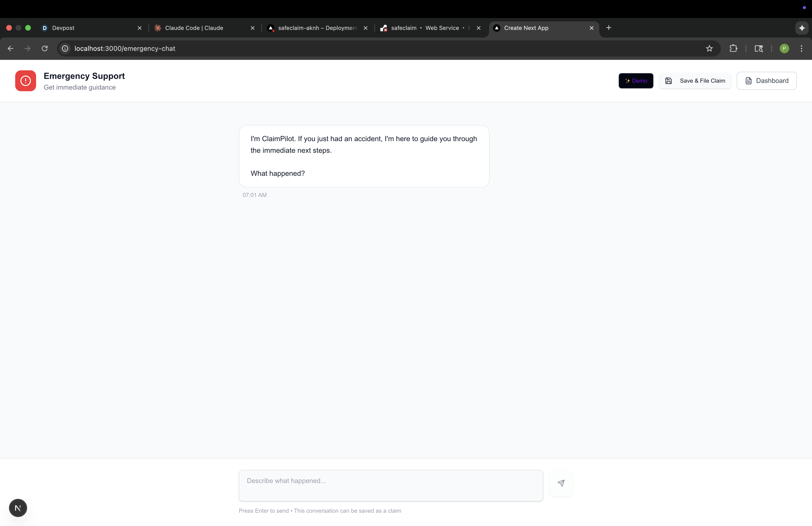
Task: Open Chrome three-dot menu
Action: 801,48
